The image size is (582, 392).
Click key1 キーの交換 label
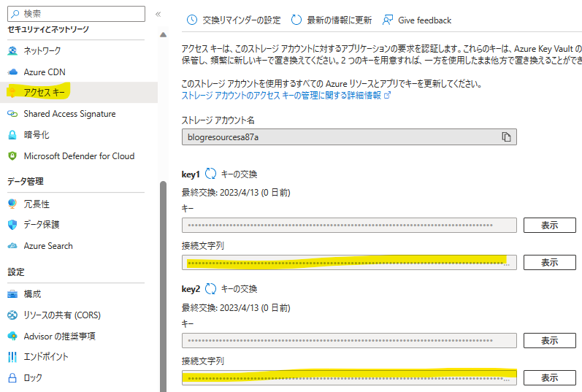239,174
